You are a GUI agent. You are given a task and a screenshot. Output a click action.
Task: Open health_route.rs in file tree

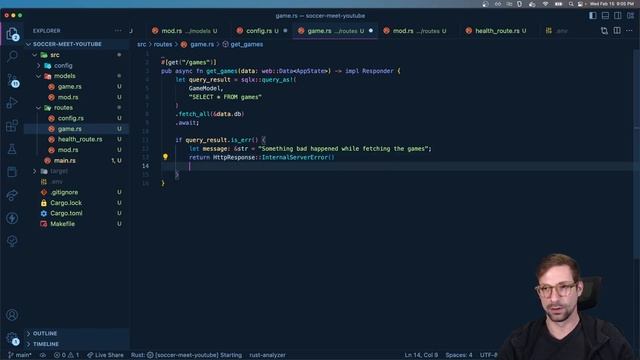coord(80,139)
